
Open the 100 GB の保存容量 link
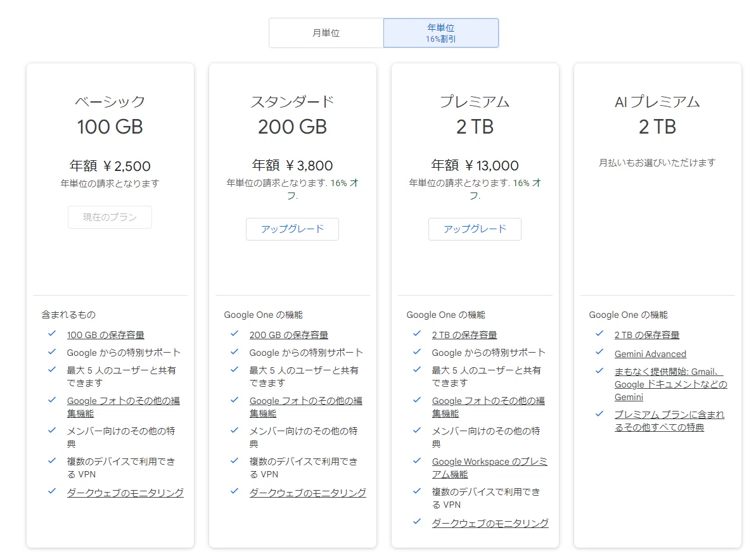coord(106,335)
